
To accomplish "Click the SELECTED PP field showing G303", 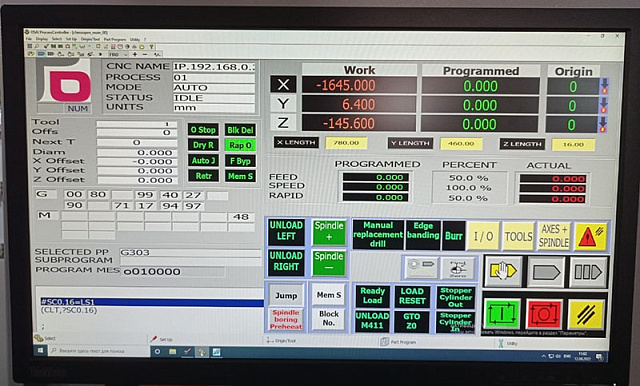I will pyautogui.click(x=190, y=253).
